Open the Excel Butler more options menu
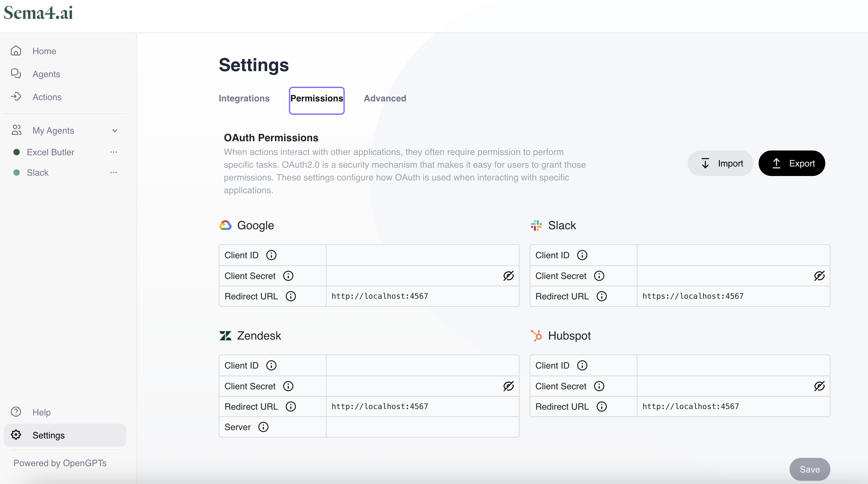Viewport: 868px width, 484px height. pyautogui.click(x=114, y=152)
